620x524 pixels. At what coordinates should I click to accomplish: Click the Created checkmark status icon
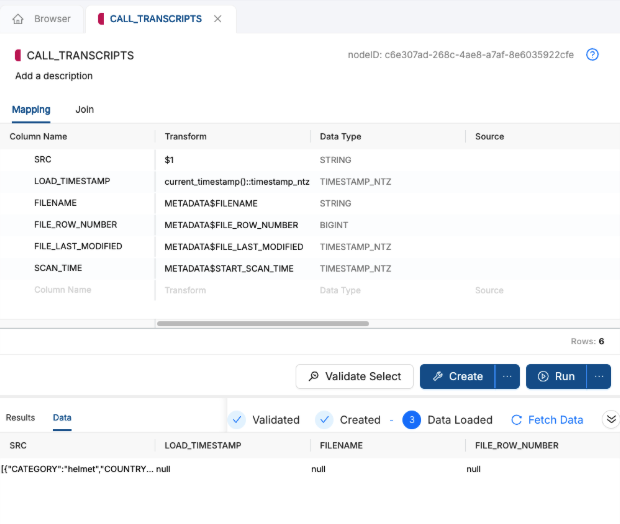pyautogui.click(x=324, y=420)
